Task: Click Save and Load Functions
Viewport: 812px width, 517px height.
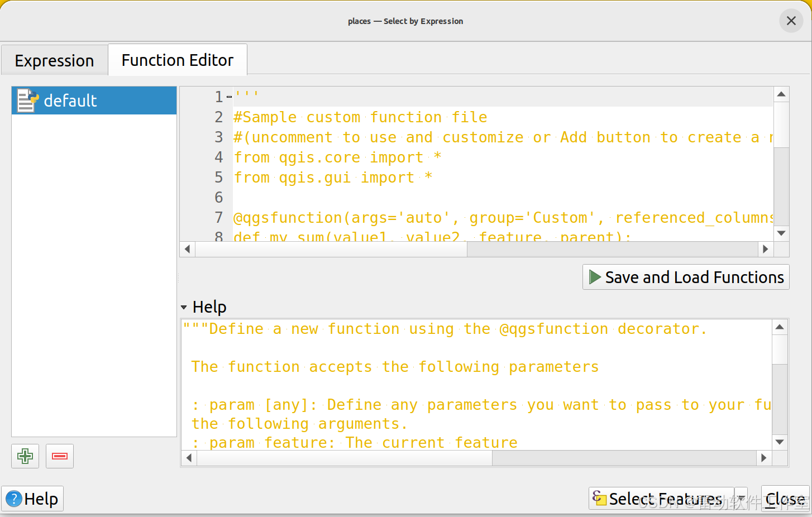Action: pos(686,277)
